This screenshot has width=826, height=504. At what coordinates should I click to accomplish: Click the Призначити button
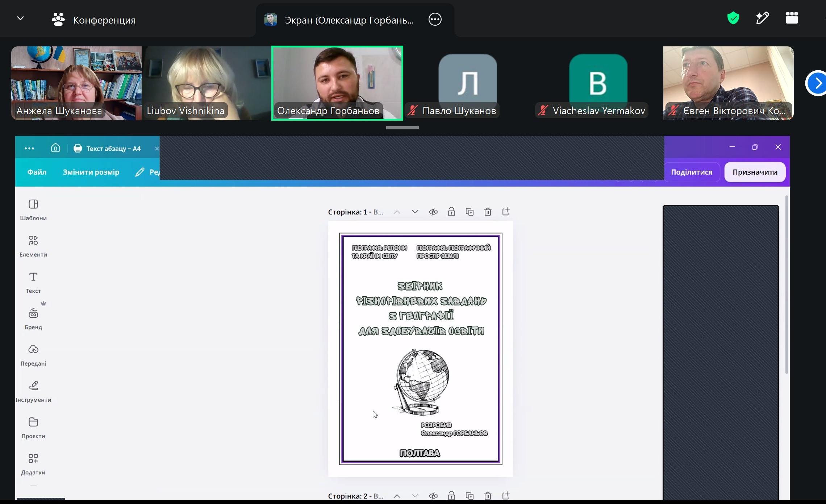(755, 172)
